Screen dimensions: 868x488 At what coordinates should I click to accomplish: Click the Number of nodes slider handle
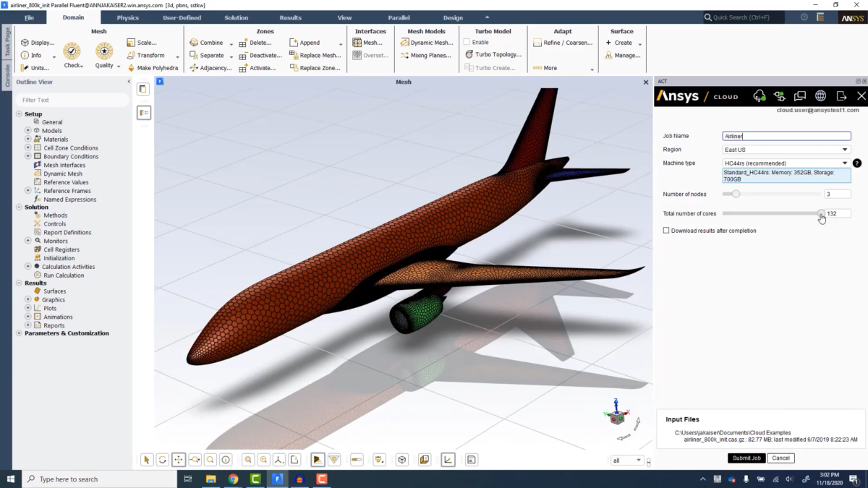[x=736, y=194]
